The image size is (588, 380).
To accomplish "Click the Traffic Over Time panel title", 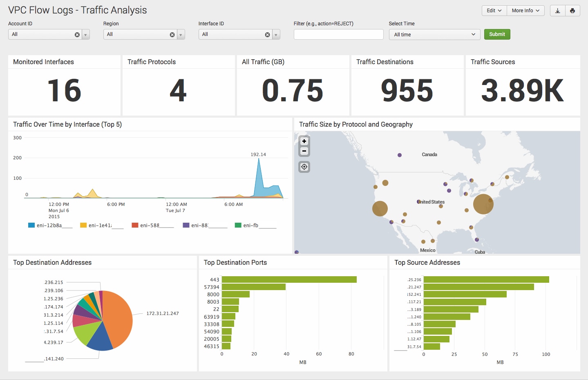I will [x=67, y=124].
